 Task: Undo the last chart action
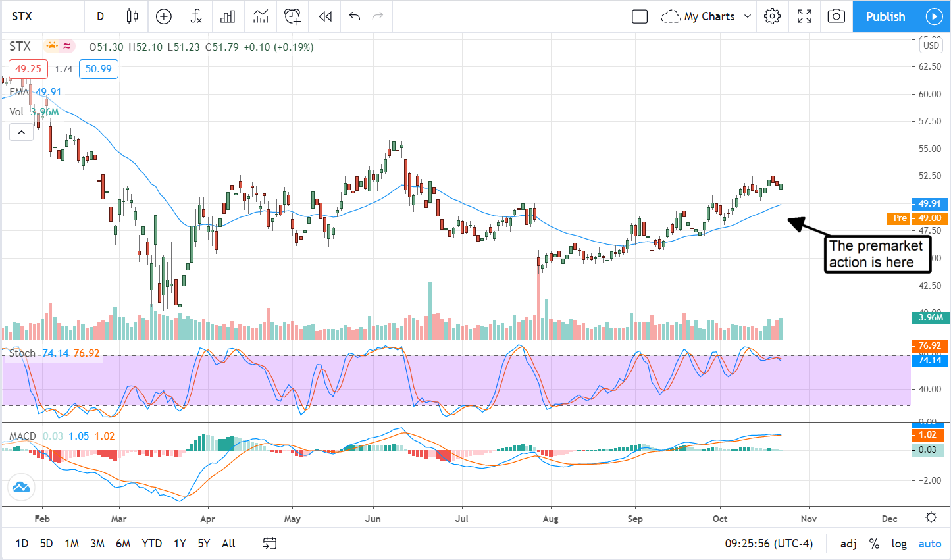point(355,16)
